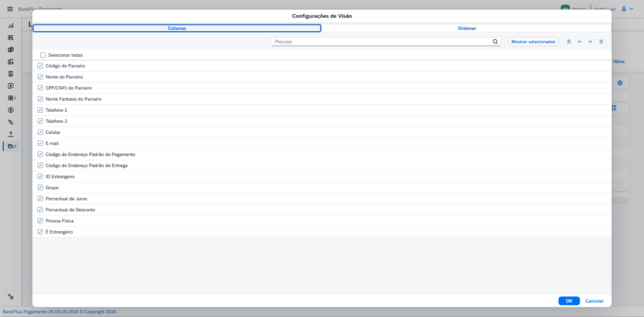The height and width of the screenshot is (317, 644).
Task: Click the BankPlus Pagamento version footer text
Action: (59, 312)
